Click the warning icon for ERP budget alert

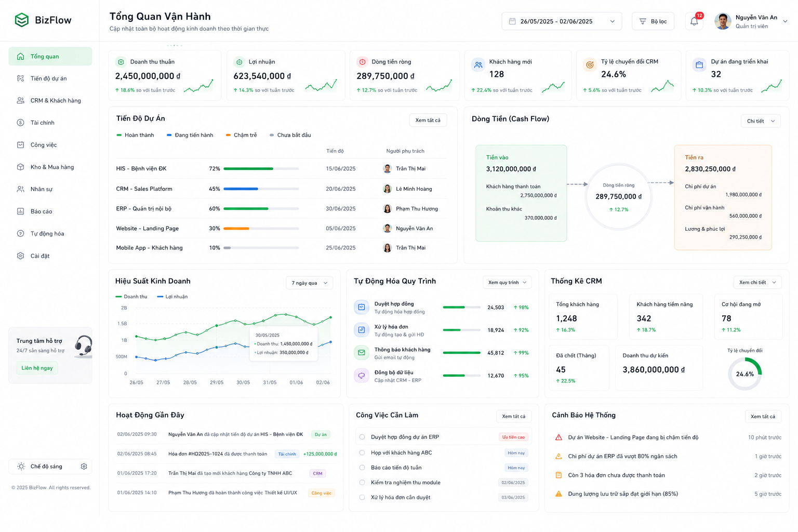click(x=558, y=456)
